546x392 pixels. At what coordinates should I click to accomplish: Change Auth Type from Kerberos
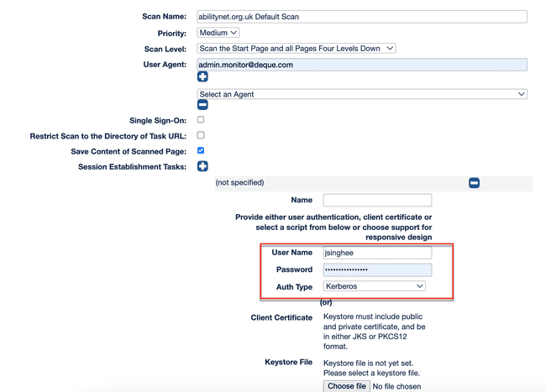point(375,286)
